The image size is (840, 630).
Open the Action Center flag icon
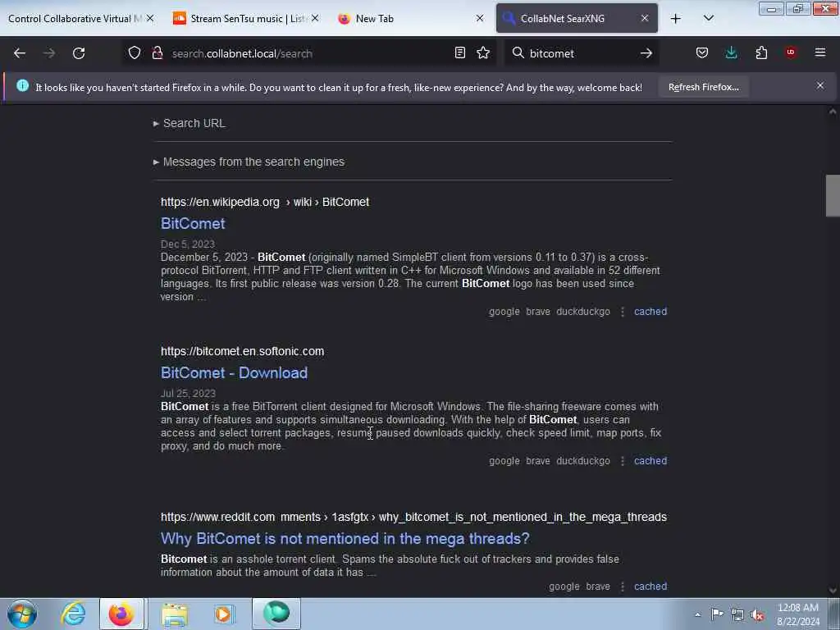(717, 614)
